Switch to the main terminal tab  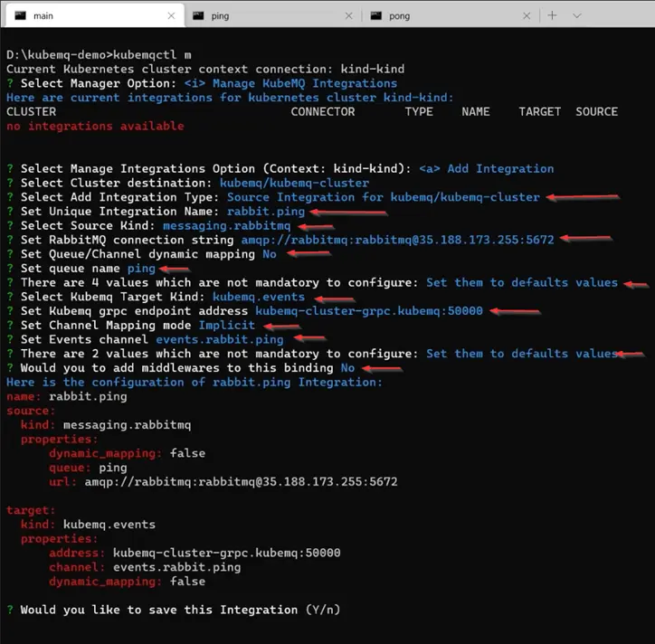point(95,15)
